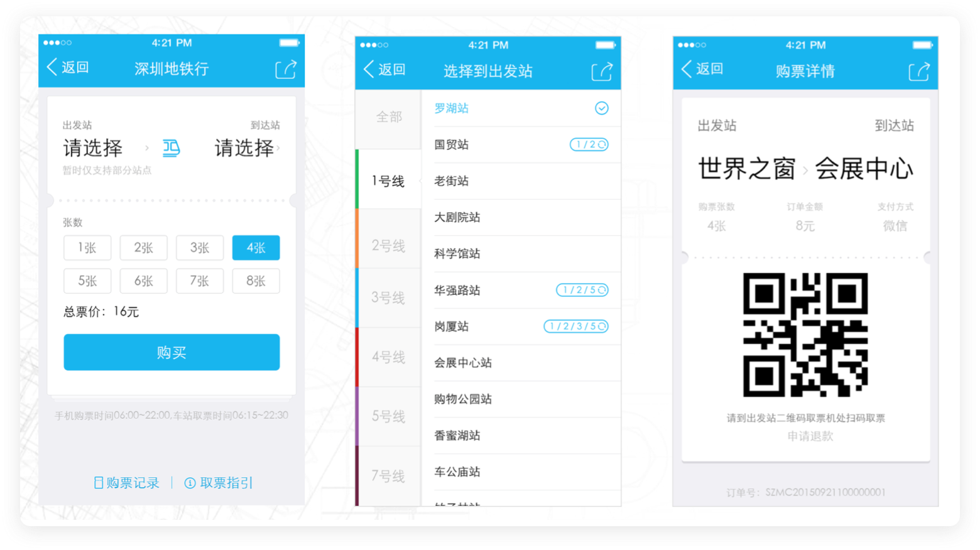980x550 pixels.
Task: Switch to the 5号线 tab
Action: 388,416
